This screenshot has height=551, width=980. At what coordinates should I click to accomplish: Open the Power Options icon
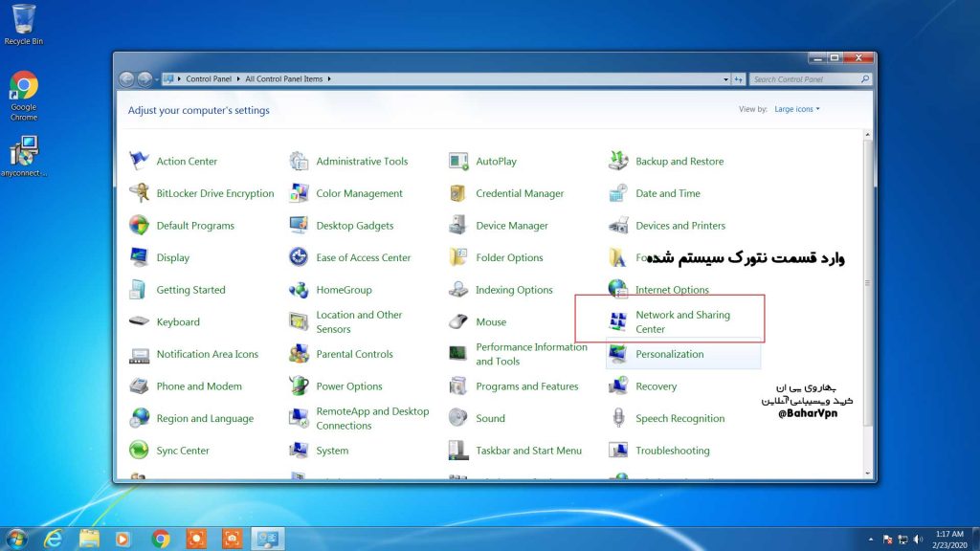point(299,386)
